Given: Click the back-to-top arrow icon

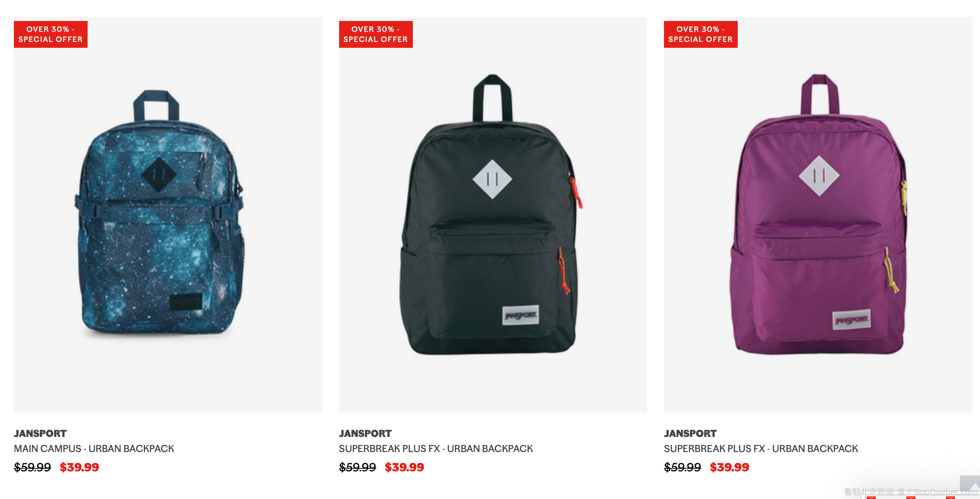Looking at the screenshot, I should (970, 484).
